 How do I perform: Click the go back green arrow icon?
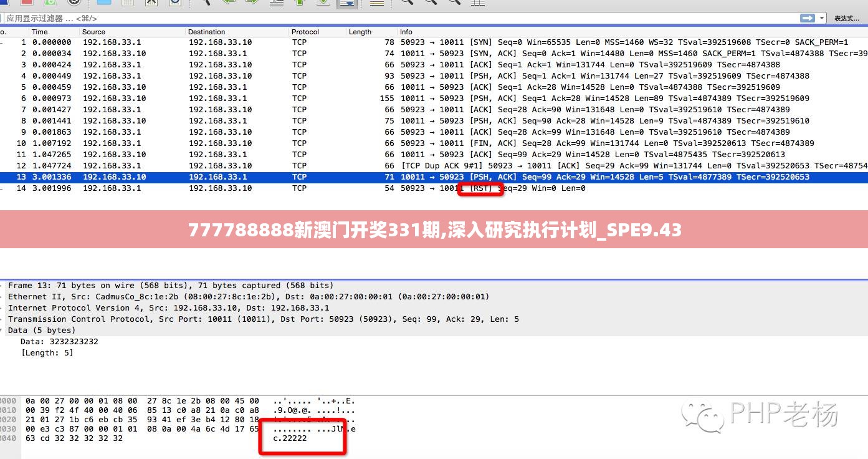(x=229, y=2)
